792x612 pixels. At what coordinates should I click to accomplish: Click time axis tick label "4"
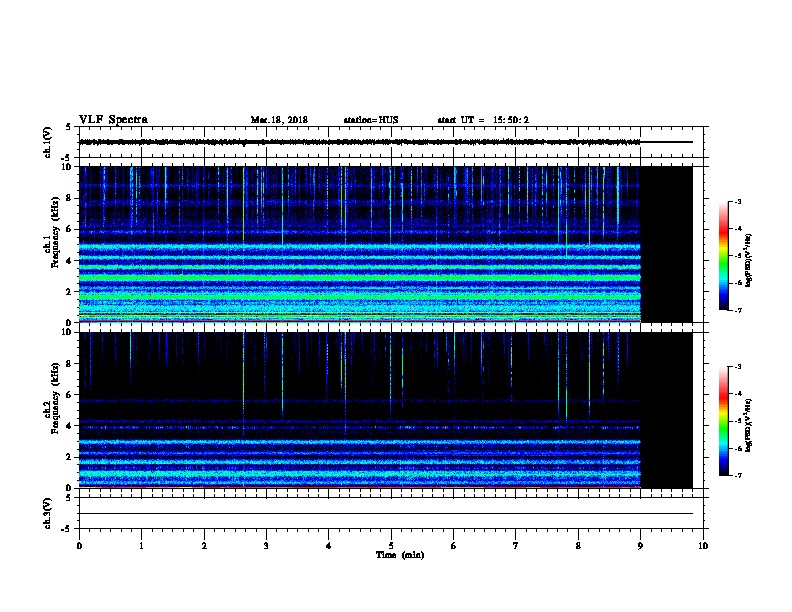[x=329, y=545]
